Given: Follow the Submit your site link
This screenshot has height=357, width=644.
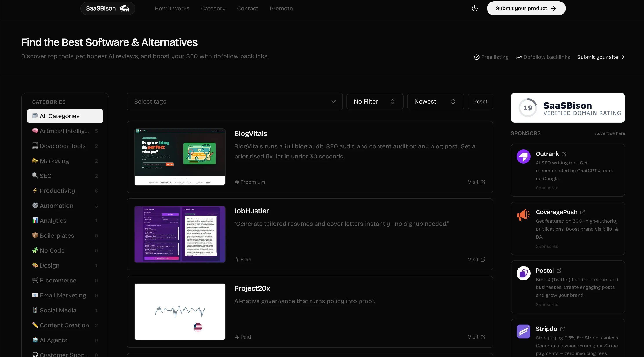Looking at the screenshot, I should click(600, 57).
